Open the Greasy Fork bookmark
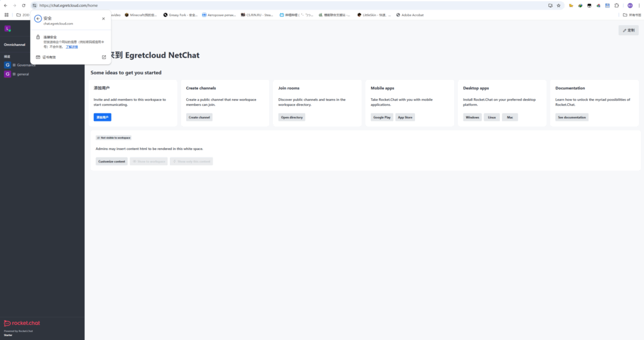This screenshot has width=644, height=340. click(x=180, y=15)
